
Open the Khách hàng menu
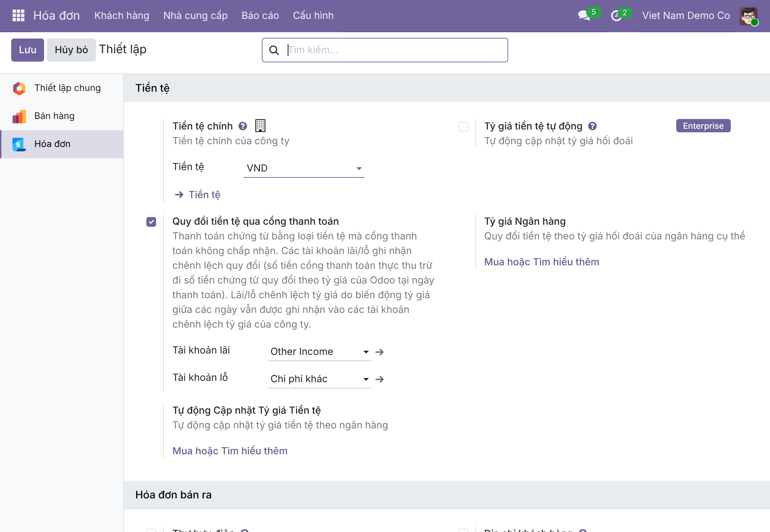click(122, 15)
